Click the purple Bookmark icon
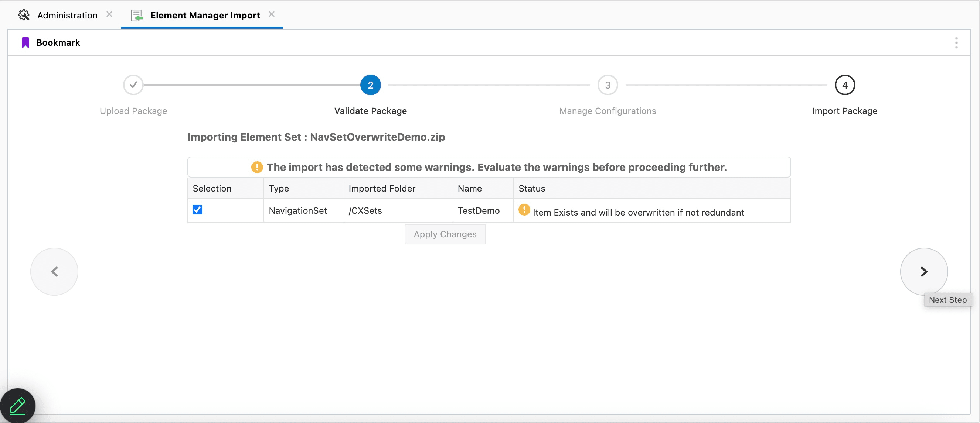This screenshot has height=423, width=980. 25,42
